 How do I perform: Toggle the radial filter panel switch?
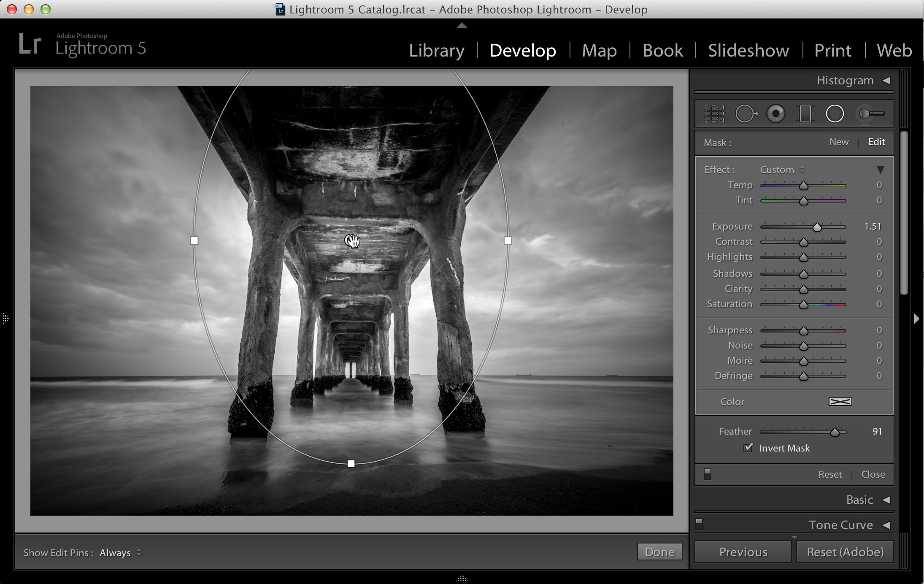708,474
